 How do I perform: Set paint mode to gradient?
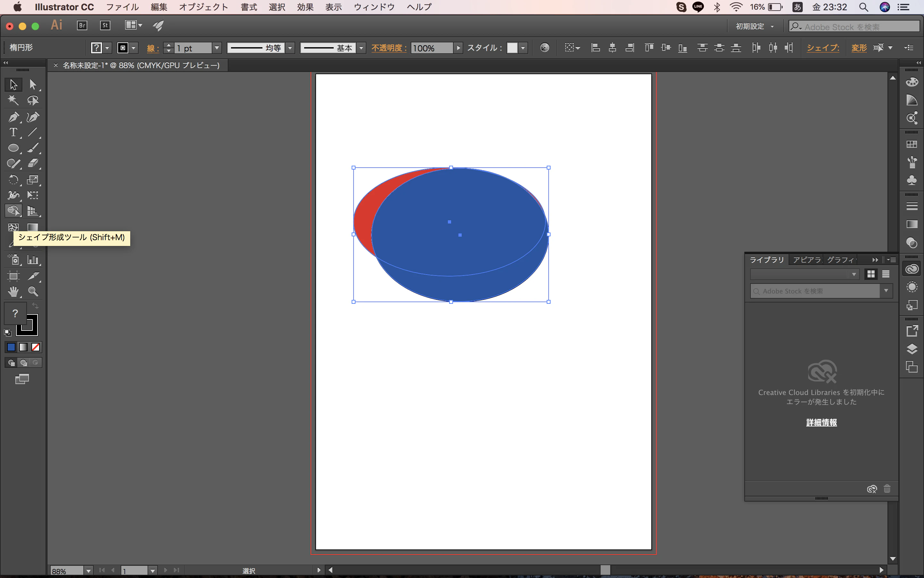23,347
